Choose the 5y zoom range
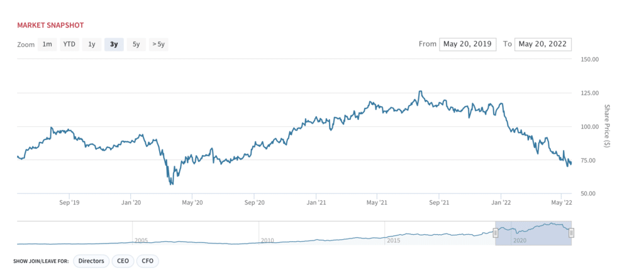Screen dimensions: 644x275 click(x=136, y=44)
